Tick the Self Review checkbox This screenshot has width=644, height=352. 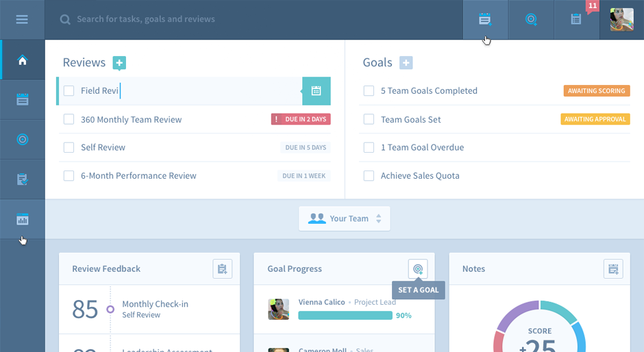pos(69,147)
